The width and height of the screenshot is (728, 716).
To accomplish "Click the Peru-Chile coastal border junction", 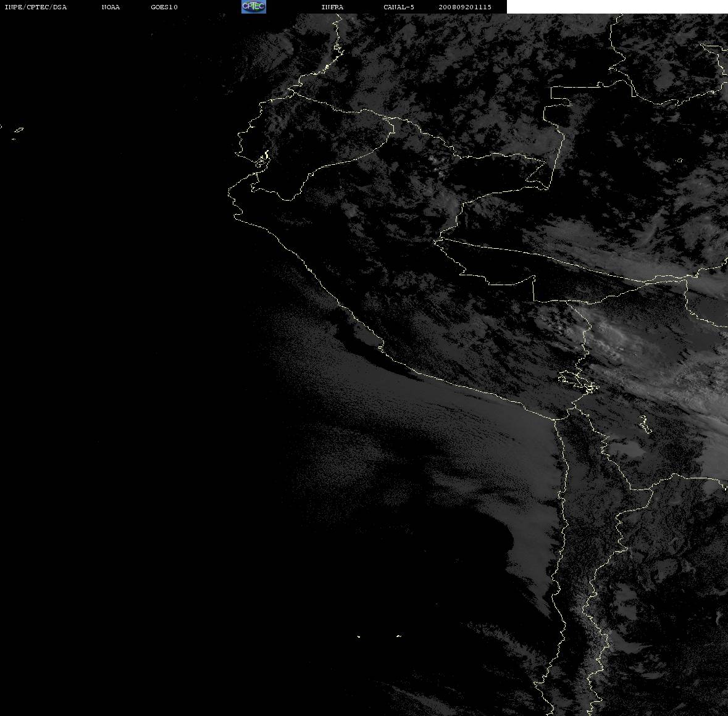I will click(x=555, y=420).
